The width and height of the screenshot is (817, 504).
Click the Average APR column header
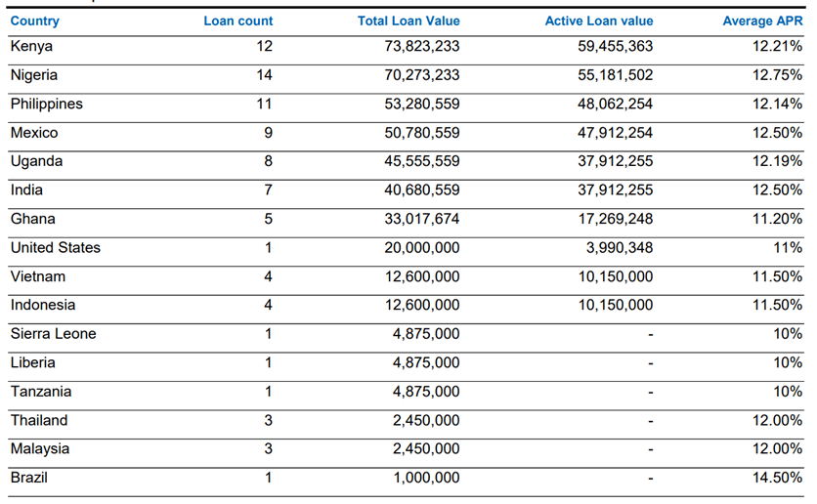pos(762,21)
